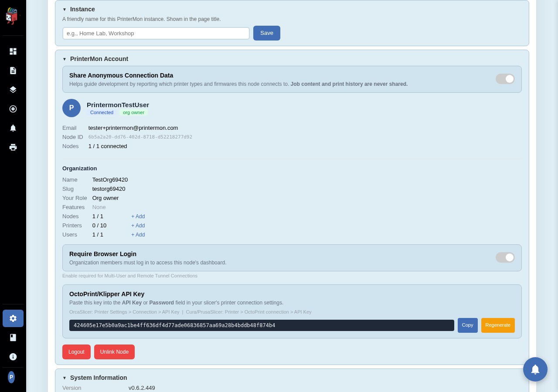This screenshot has width=558, height=392.
Task: Click the Save button for instance name
Action: click(x=267, y=33)
